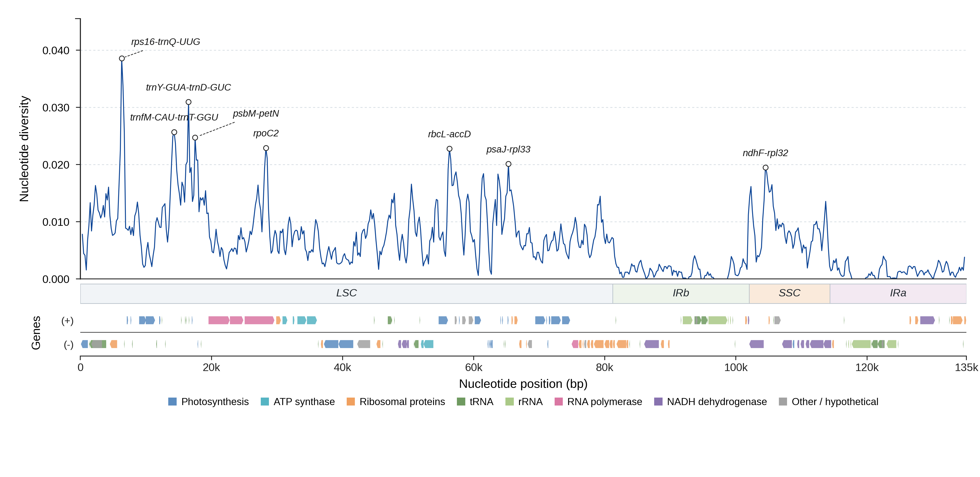Select the ATP synthase legend swatch

point(265,402)
